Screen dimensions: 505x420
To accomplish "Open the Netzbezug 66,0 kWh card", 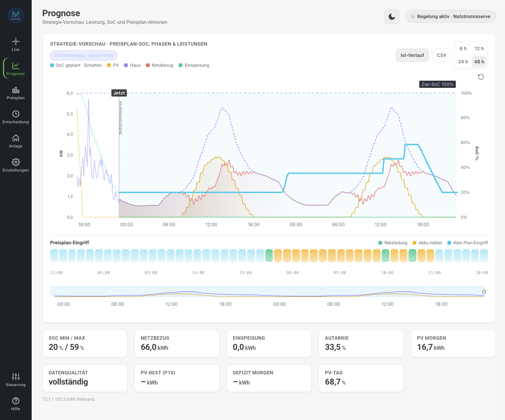I will point(177,343).
